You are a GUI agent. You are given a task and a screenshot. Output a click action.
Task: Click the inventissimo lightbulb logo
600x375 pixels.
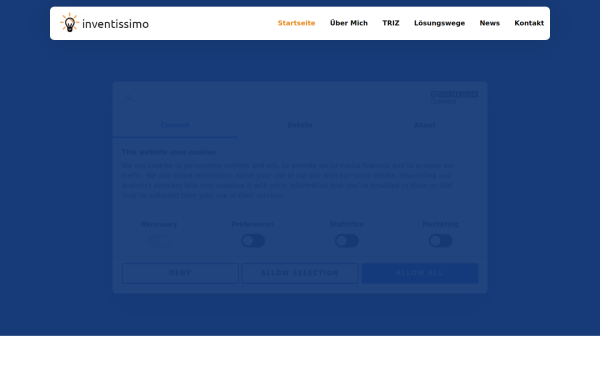tap(104, 23)
